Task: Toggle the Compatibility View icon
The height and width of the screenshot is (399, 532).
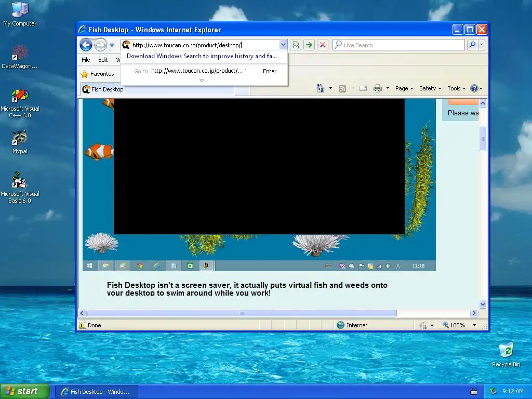Action: (296, 45)
